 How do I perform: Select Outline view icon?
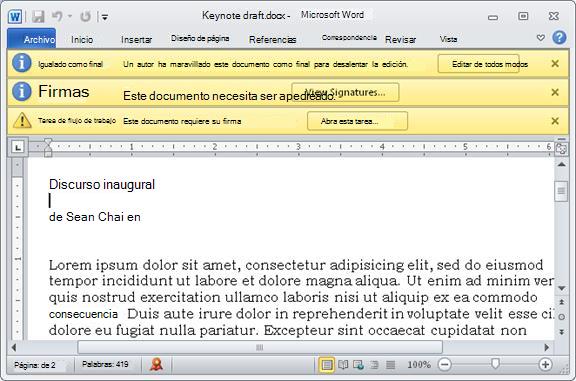[x=374, y=365]
